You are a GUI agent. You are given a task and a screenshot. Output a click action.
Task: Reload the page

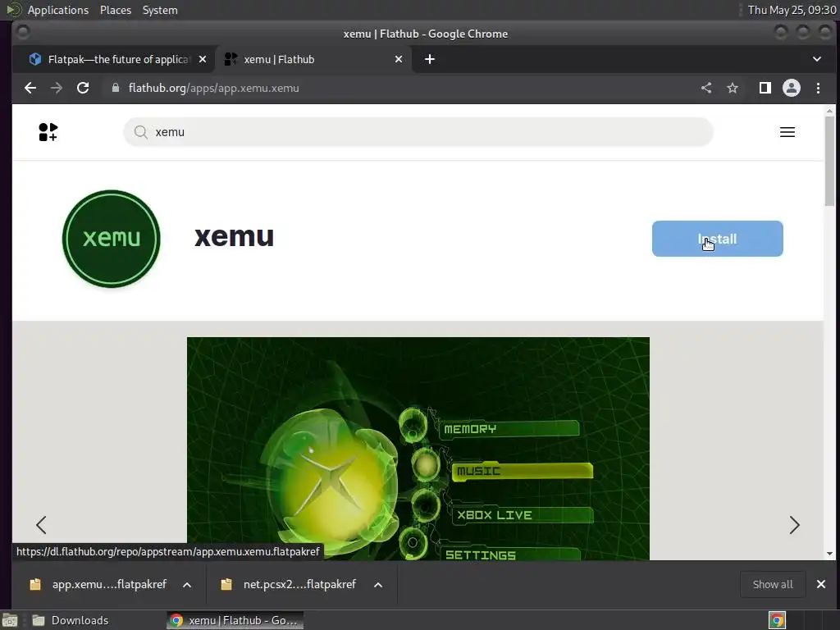pyautogui.click(x=83, y=88)
